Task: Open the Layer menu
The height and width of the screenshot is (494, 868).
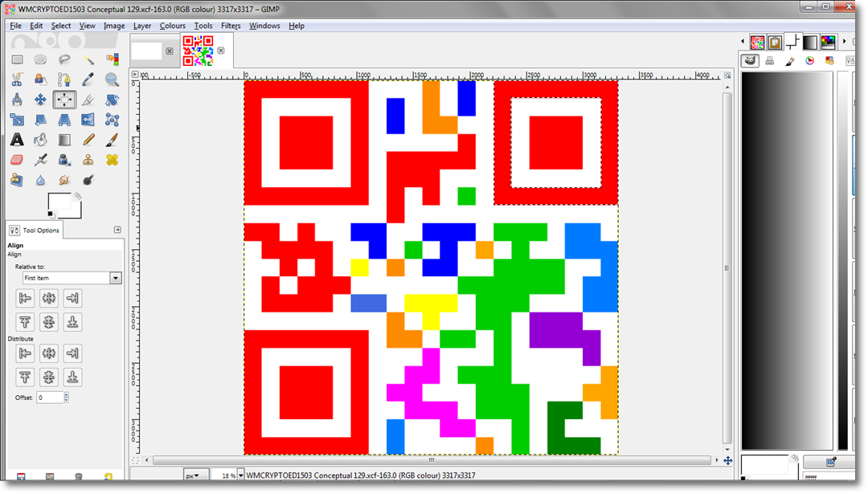Action: [x=142, y=26]
